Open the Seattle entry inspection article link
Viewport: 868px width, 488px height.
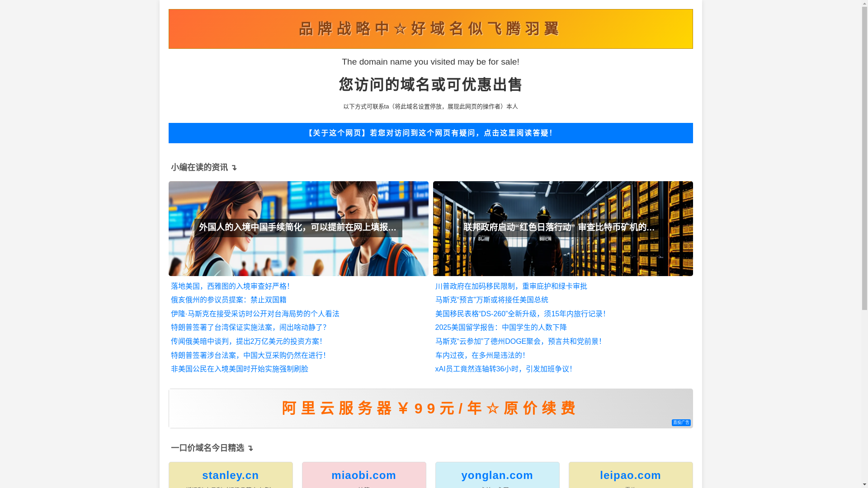tap(230, 286)
